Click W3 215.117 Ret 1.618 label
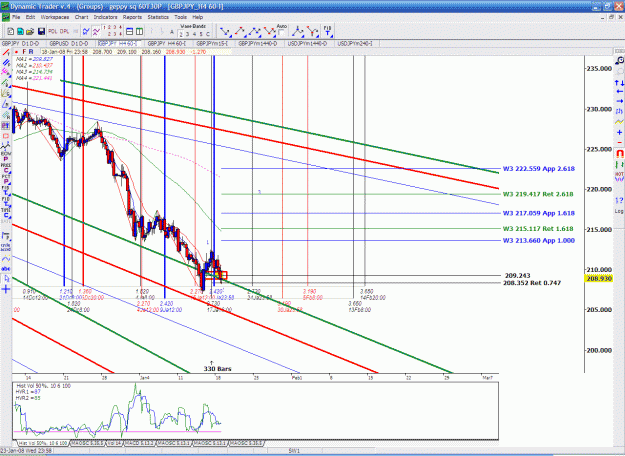This screenshot has height=456, width=625. coord(538,229)
